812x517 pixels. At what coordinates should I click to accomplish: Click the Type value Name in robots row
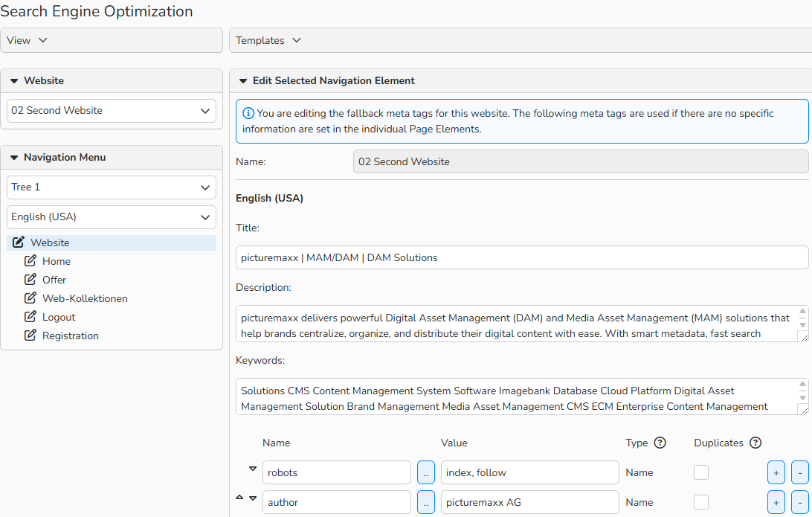click(639, 472)
